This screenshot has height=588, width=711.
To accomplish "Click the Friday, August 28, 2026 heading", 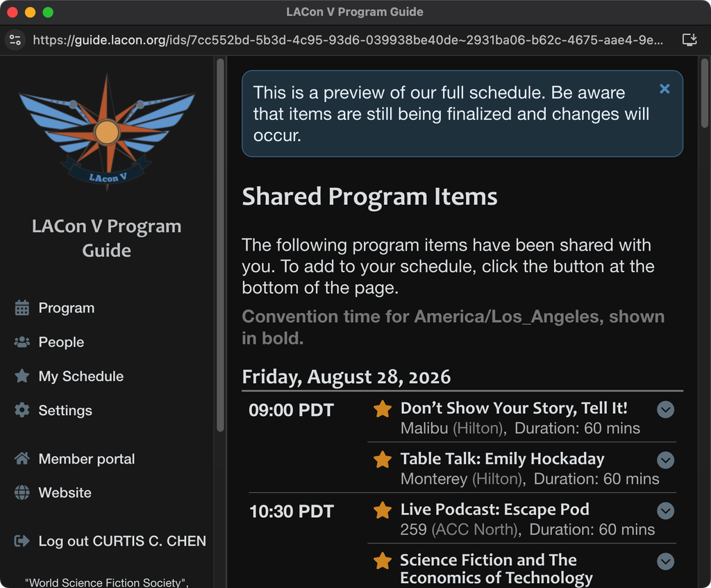I will tap(346, 377).
